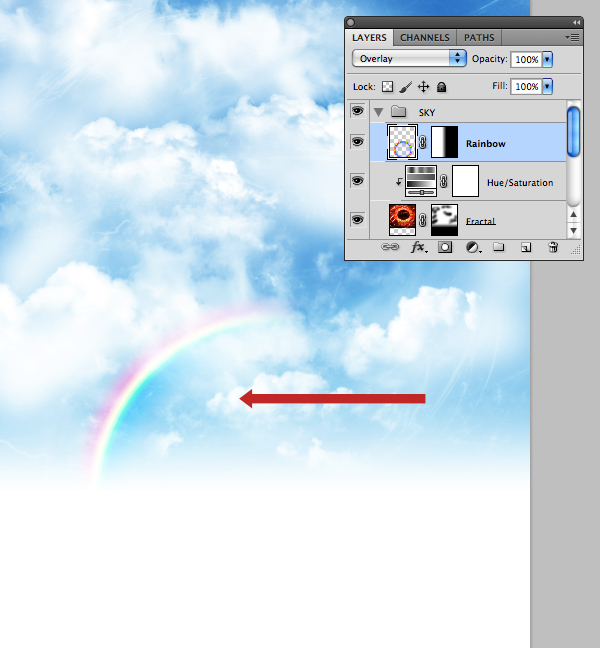
Task: Close the Layers panel round button
Action: point(350,22)
